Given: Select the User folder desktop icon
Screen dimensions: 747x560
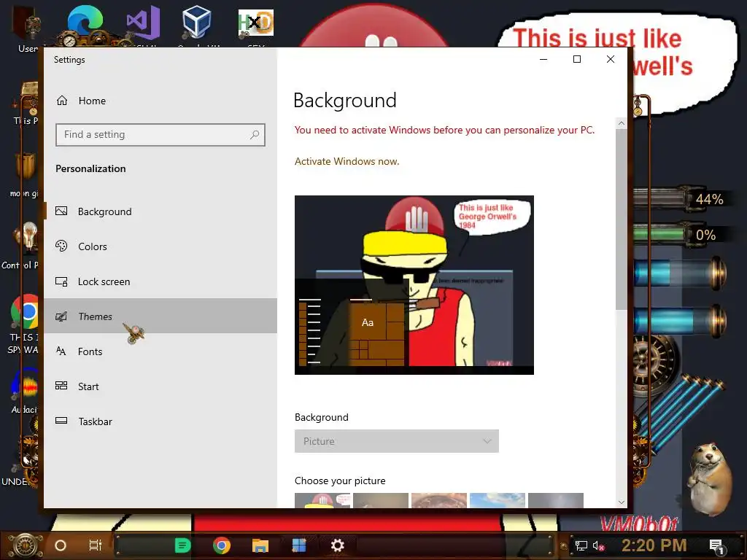Looking at the screenshot, I should (x=26, y=29).
